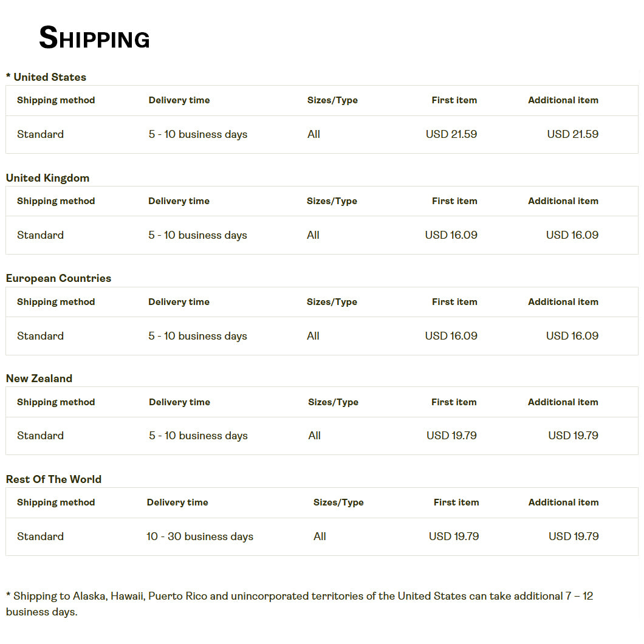Click United Kingdom additional item price USD 16.09

(572, 235)
